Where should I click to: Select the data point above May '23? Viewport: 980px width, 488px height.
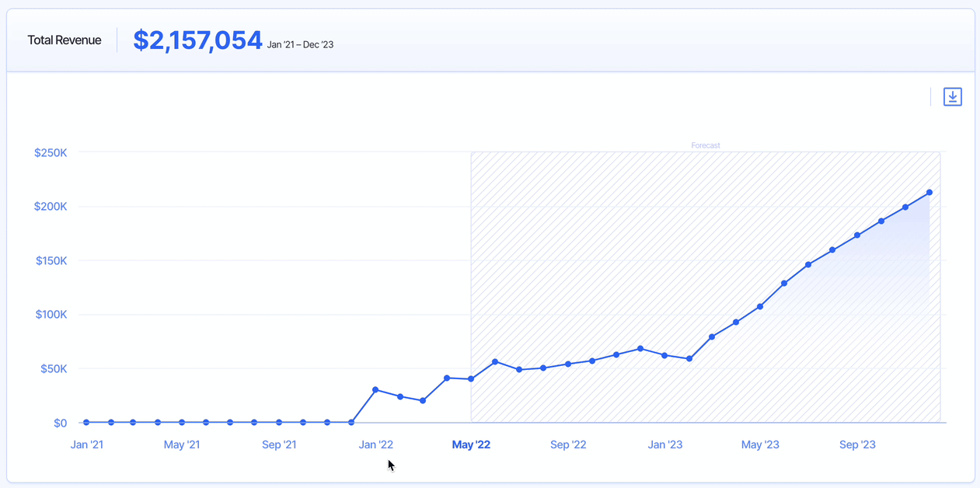760,307
